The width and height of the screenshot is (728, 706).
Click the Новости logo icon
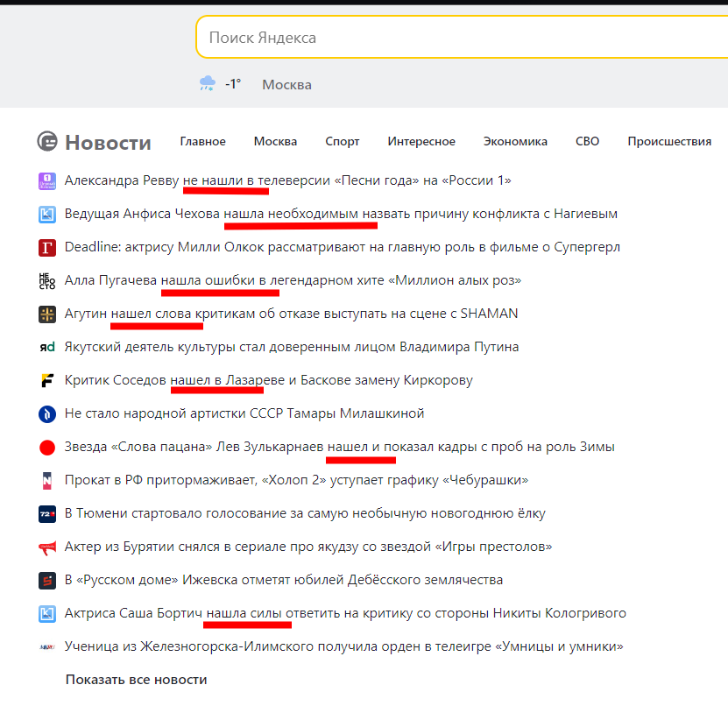tap(47, 141)
